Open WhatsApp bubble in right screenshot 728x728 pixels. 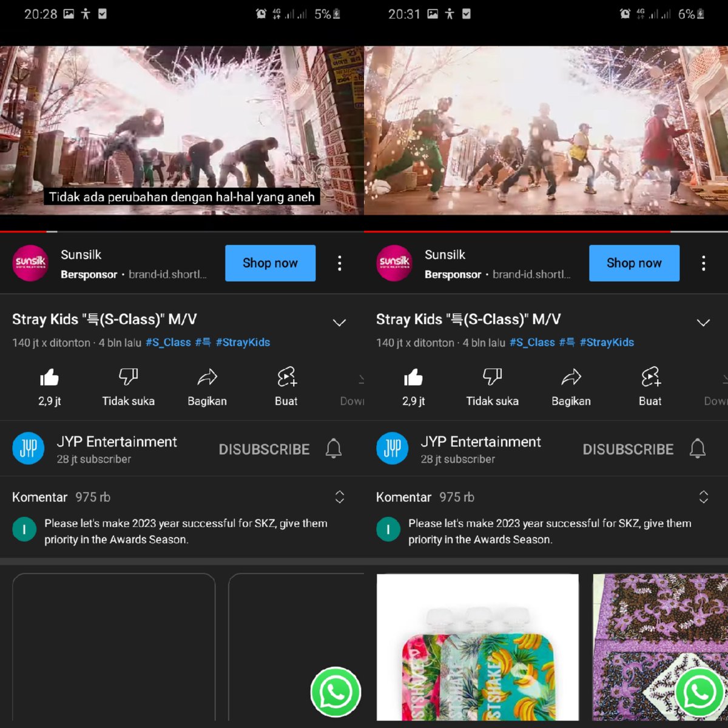click(x=700, y=692)
